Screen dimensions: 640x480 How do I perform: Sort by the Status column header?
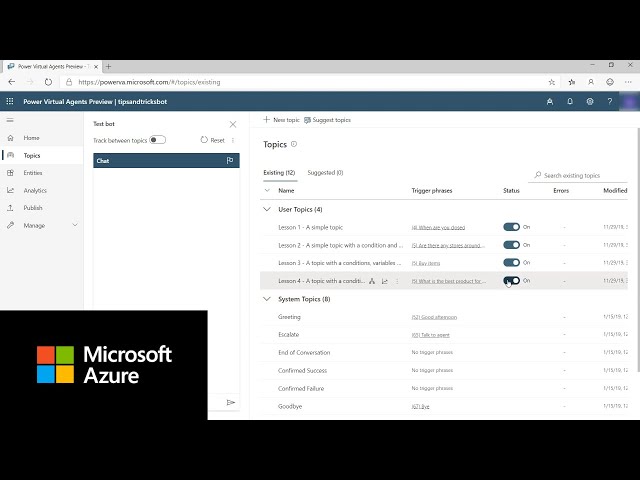(x=511, y=191)
